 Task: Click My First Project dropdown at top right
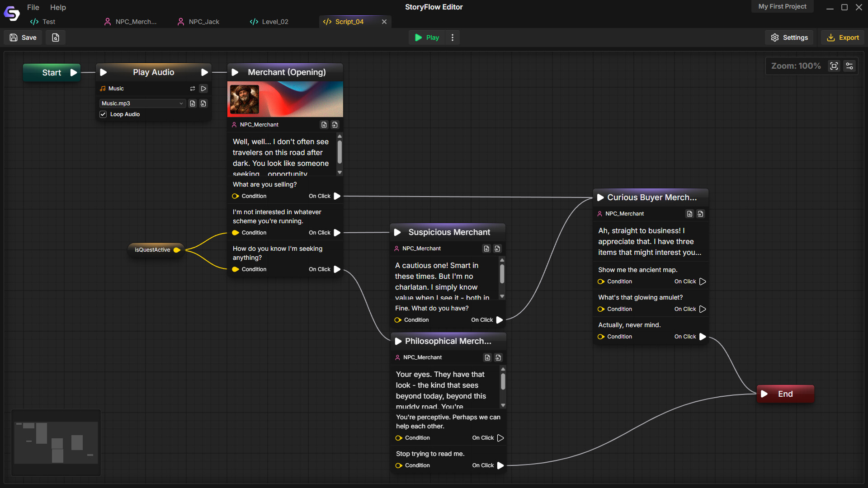pos(782,6)
